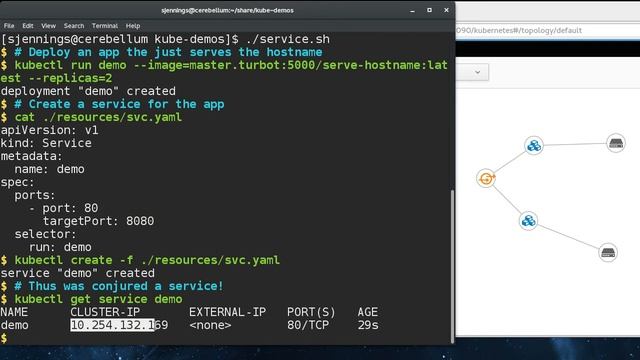Image resolution: width=640 pixels, height=360 pixels.
Task: Close the terminal window
Action: tap(447, 10)
